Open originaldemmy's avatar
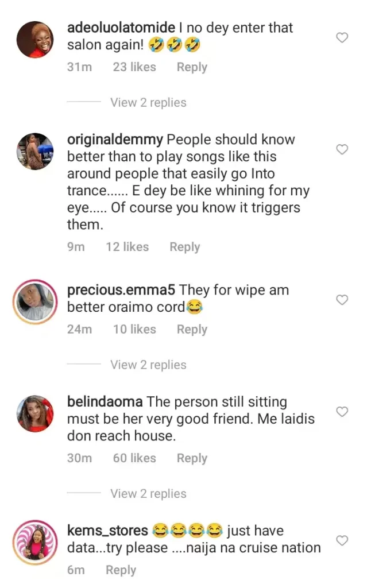Viewport: 371px width, 588px height. 36,152
